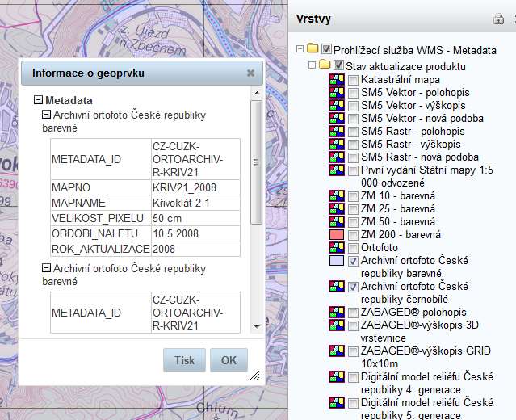Click the dialog scrollbar down arrow

click(257, 327)
